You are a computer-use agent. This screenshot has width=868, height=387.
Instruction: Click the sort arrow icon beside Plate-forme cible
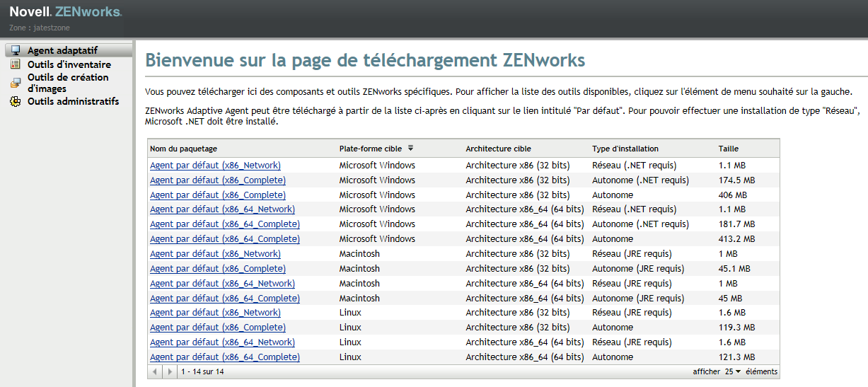pos(410,149)
